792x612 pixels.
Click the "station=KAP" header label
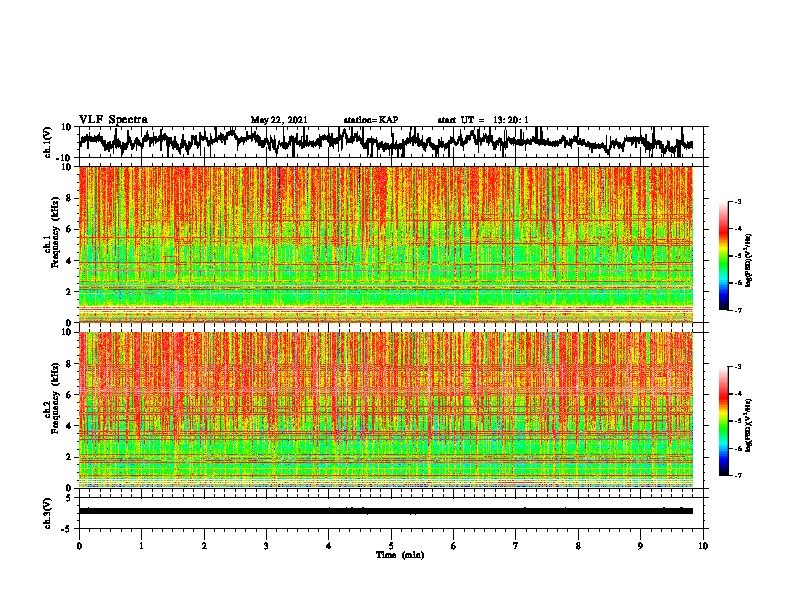click(x=371, y=120)
